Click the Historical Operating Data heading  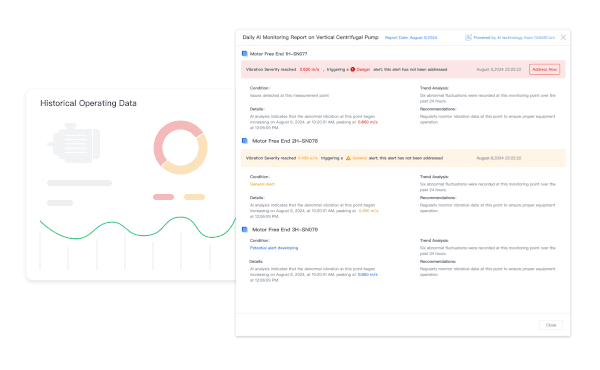tap(88, 103)
